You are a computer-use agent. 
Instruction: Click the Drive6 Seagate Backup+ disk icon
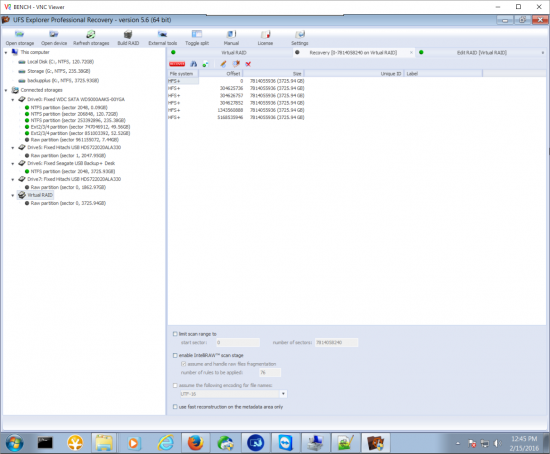(x=22, y=163)
